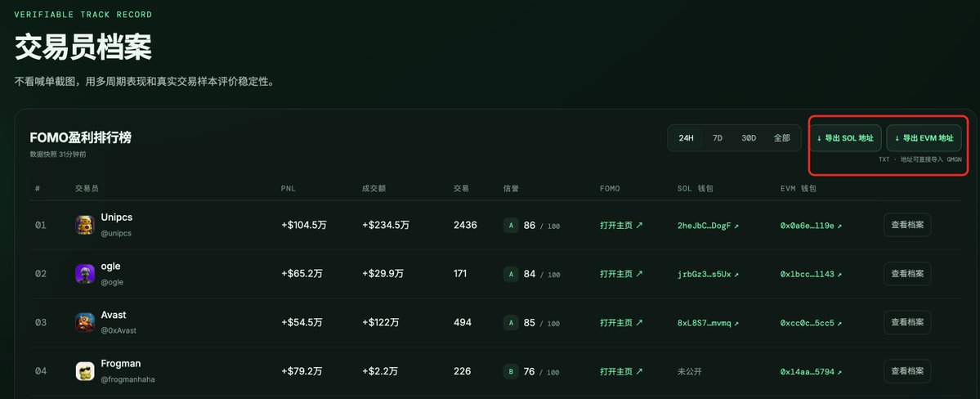Click the 交易 column header
The height and width of the screenshot is (399, 980).
coord(461,188)
